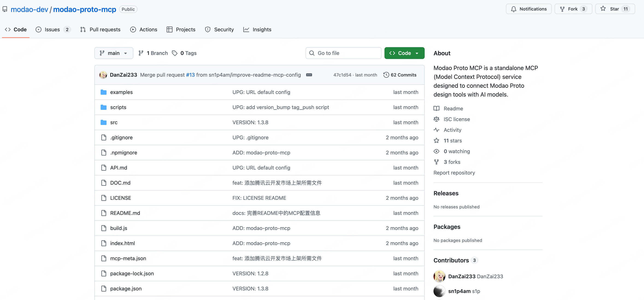Click the Go to file search field
This screenshot has height=300, width=644.
click(x=344, y=53)
